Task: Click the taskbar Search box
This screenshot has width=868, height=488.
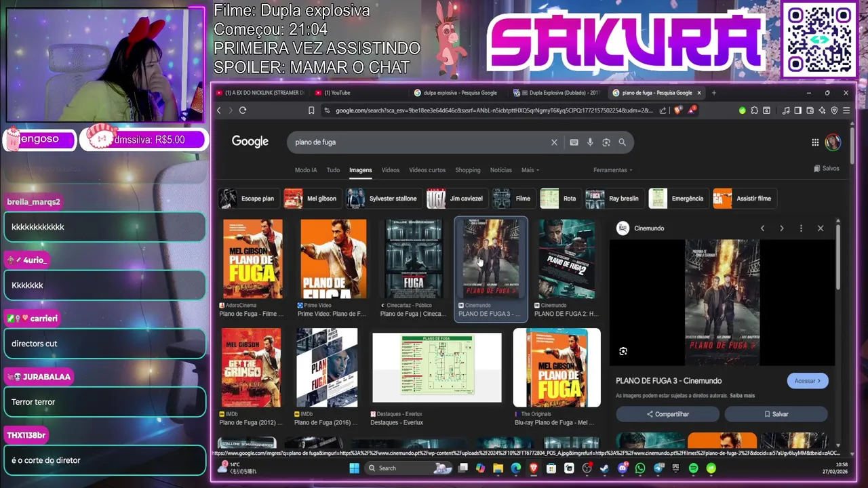Action: tap(409, 468)
